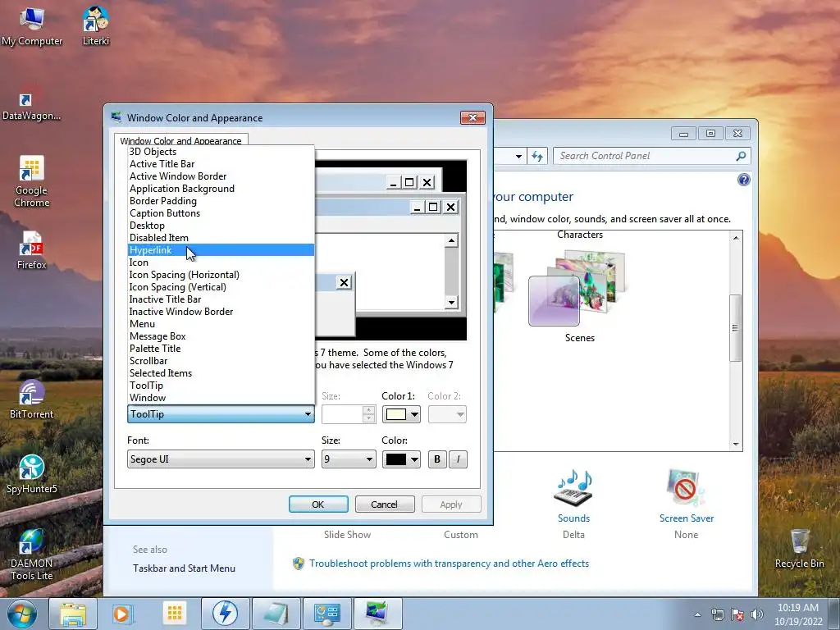The height and width of the screenshot is (630, 840).
Task: Select Inactive Title Bar entry
Action: 221,299
